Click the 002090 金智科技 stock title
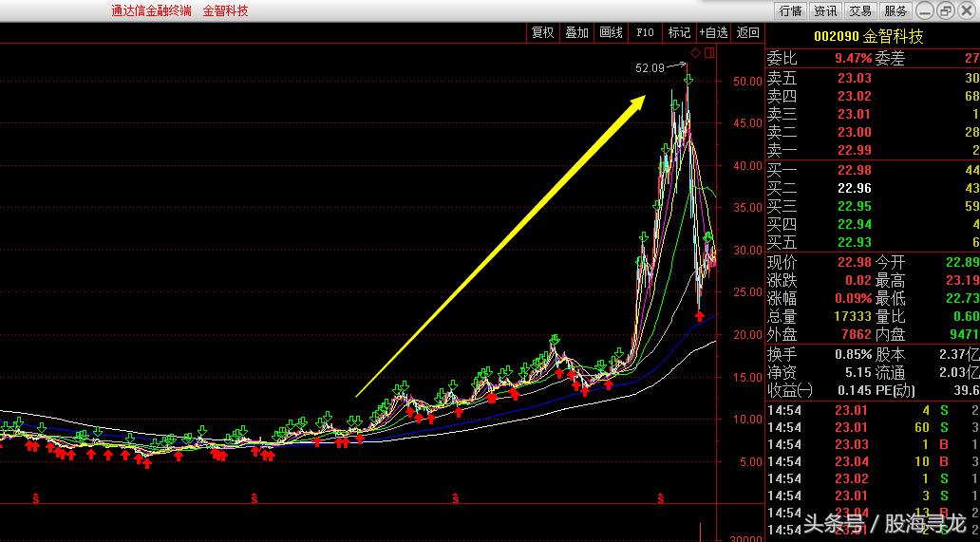Screen dimensions: 980x542 tap(868, 36)
